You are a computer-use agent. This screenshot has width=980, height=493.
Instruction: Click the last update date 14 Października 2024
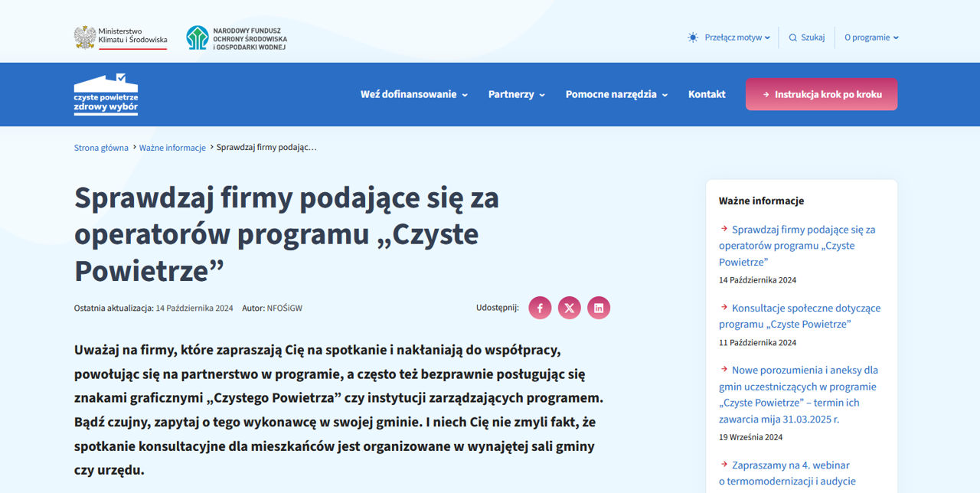(194, 309)
